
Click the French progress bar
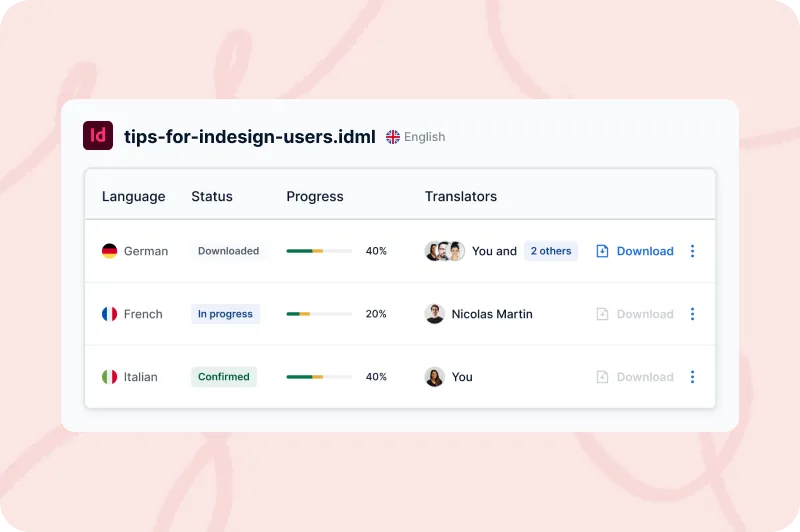(319, 314)
